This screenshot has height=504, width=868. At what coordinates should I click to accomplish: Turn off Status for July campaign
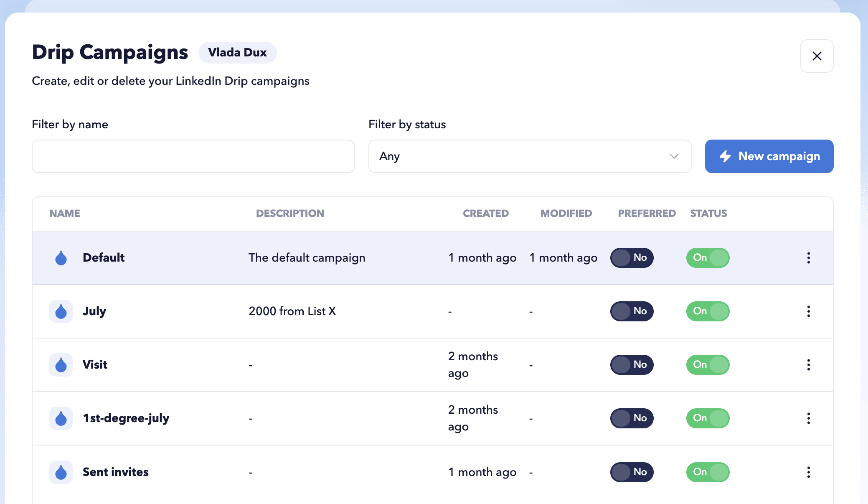pos(708,311)
